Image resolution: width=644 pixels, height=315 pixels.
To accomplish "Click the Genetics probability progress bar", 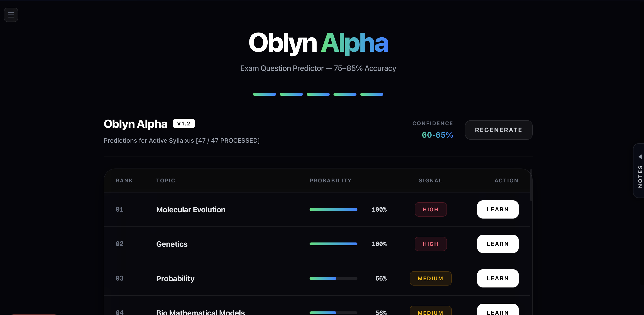I will (333, 244).
